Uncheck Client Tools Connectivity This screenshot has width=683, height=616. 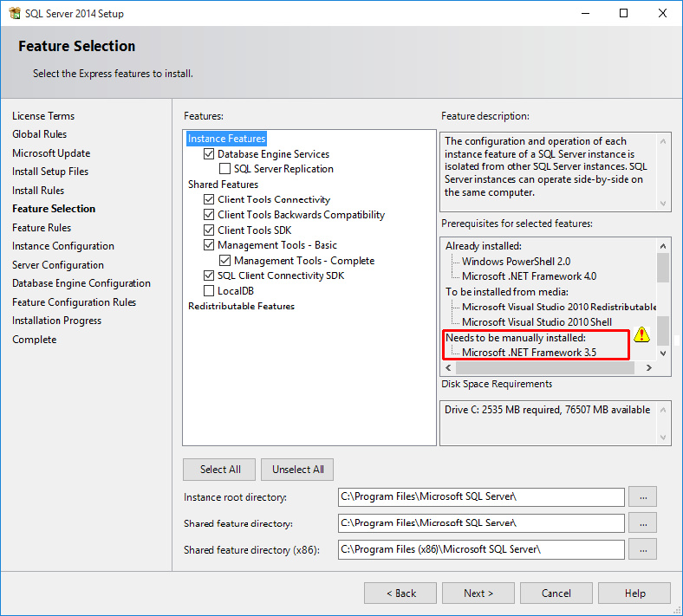click(209, 199)
